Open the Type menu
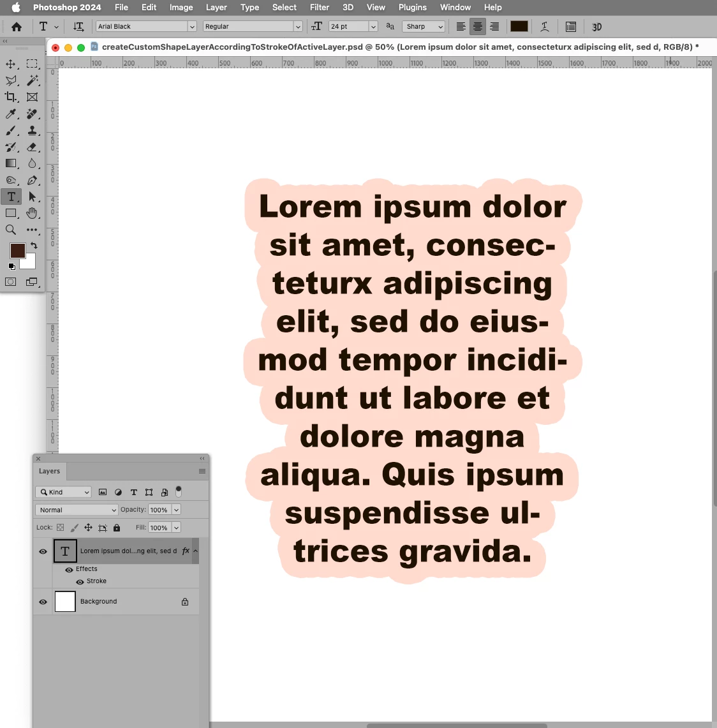Screen dimensions: 717x728 pos(249,8)
